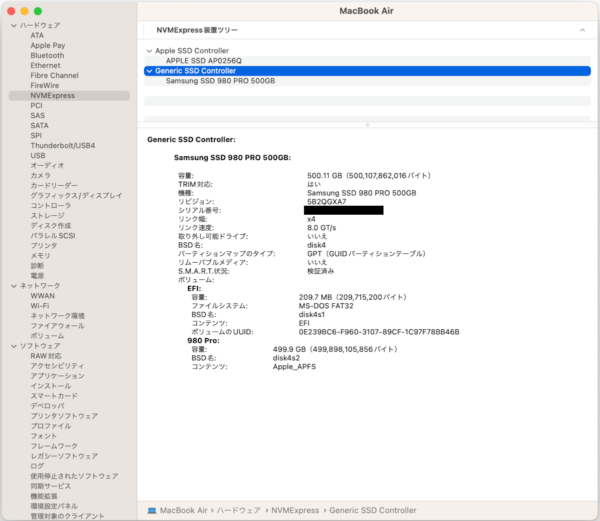Screen dimensions: 600x521
Task: Open カードリーダー sidebar entry
Action: coord(54,186)
